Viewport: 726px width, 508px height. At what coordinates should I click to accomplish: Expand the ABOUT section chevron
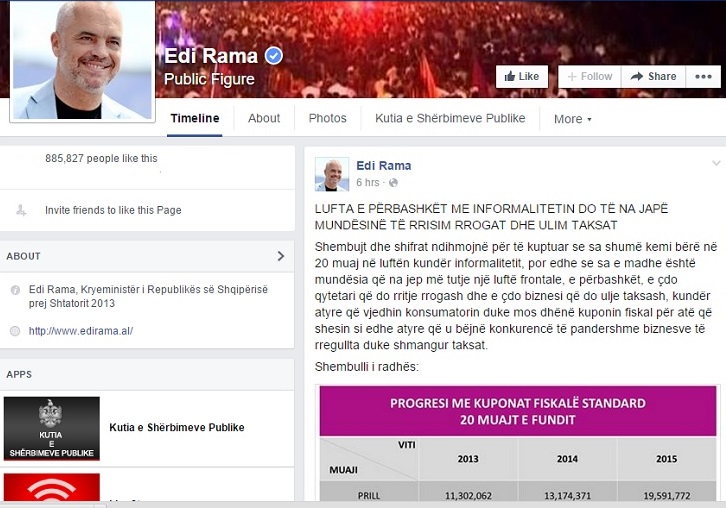281,256
